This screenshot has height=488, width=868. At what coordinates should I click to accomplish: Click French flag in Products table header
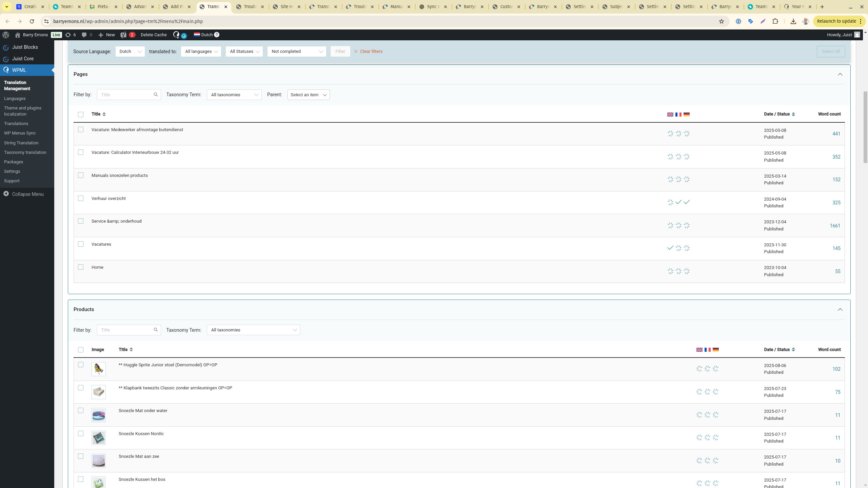click(708, 350)
